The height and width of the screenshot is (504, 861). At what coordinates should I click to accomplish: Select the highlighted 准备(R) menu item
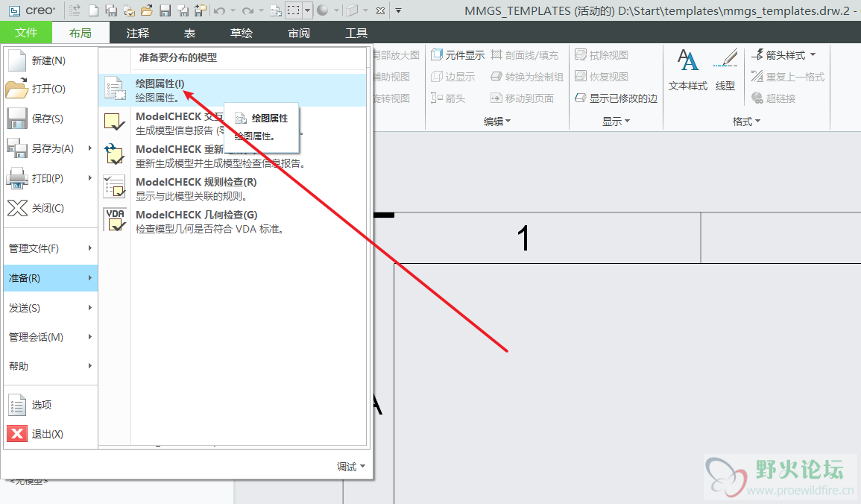[51, 278]
